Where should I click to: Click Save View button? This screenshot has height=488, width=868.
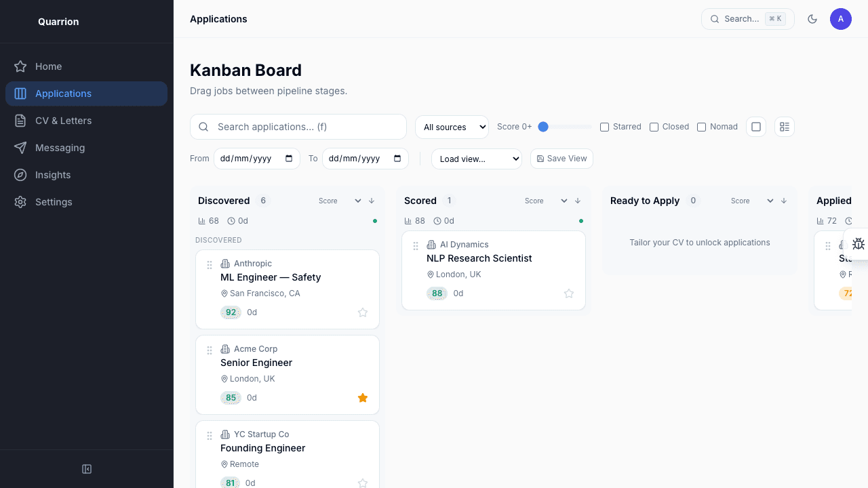pos(561,159)
